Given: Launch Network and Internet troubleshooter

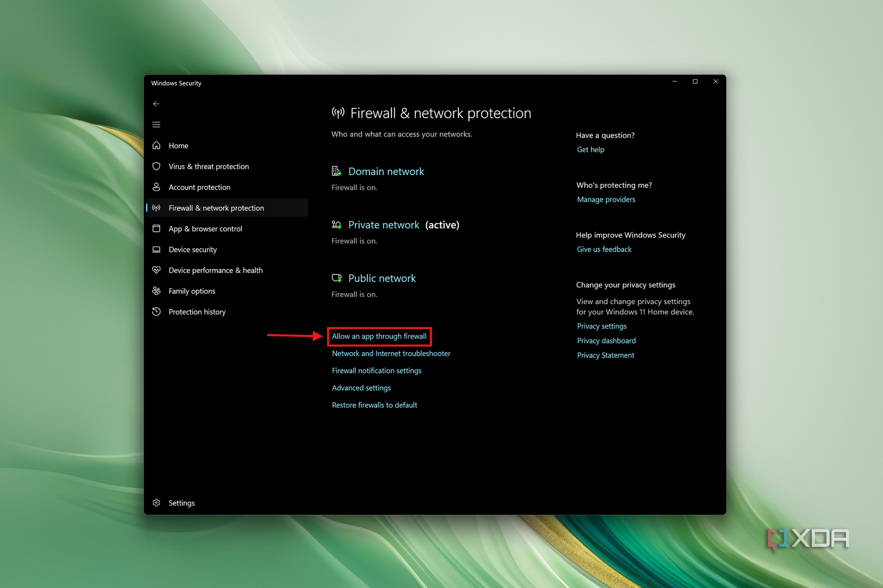Looking at the screenshot, I should point(391,353).
